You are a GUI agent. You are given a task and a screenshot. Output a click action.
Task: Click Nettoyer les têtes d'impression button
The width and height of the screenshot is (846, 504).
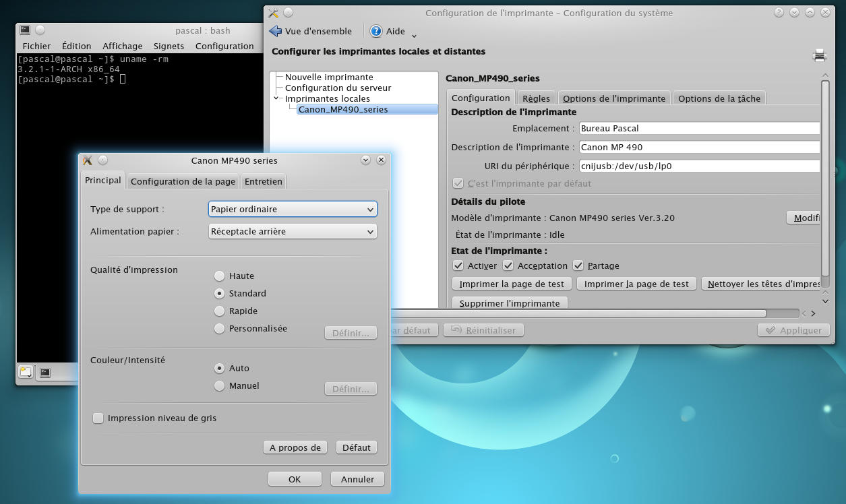pos(762,284)
